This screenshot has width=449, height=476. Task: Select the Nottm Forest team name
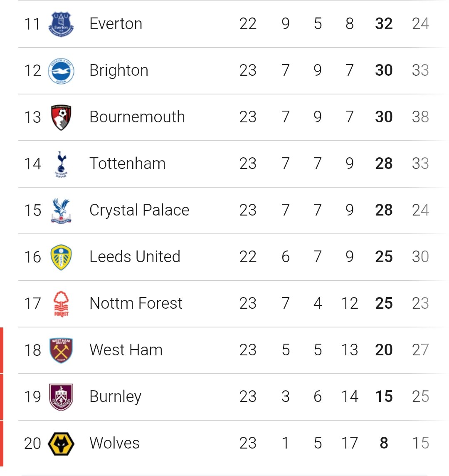(x=136, y=304)
